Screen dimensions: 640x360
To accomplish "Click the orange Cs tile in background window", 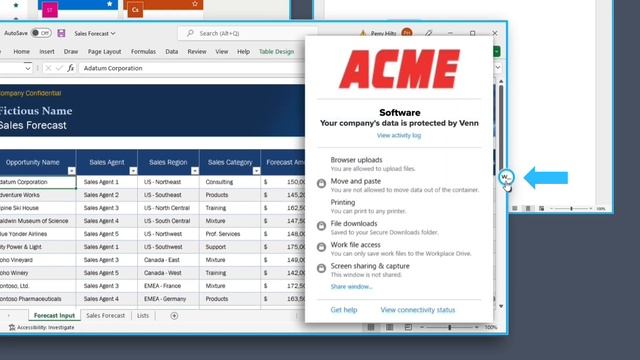I will (x=135, y=10).
